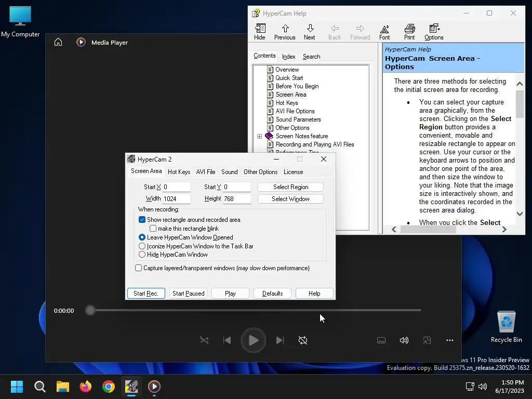Image resolution: width=532 pixels, height=399 pixels.
Task: Click the help pane scroll-right arrow
Action: pyautogui.click(x=504, y=229)
